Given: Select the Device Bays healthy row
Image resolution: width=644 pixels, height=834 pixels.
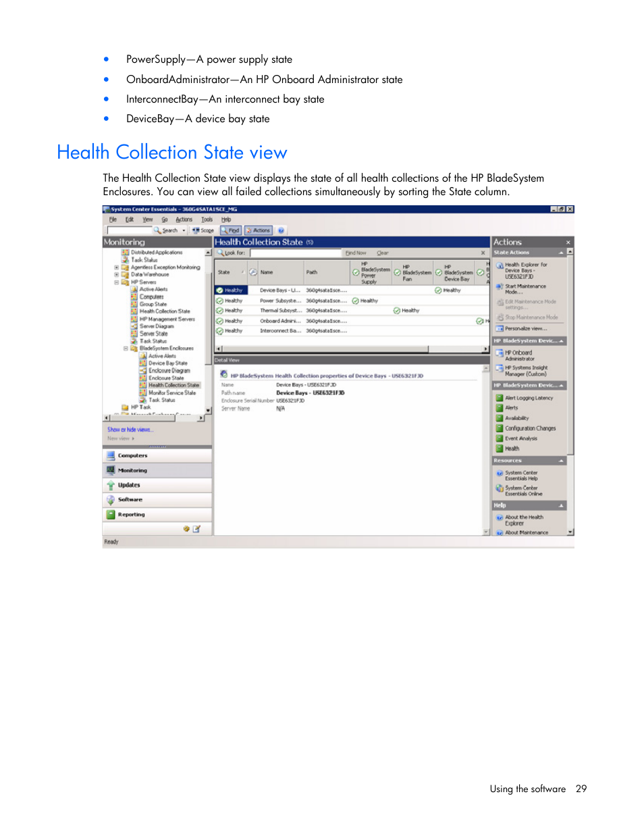Looking at the screenshot, I should [x=351, y=290].
